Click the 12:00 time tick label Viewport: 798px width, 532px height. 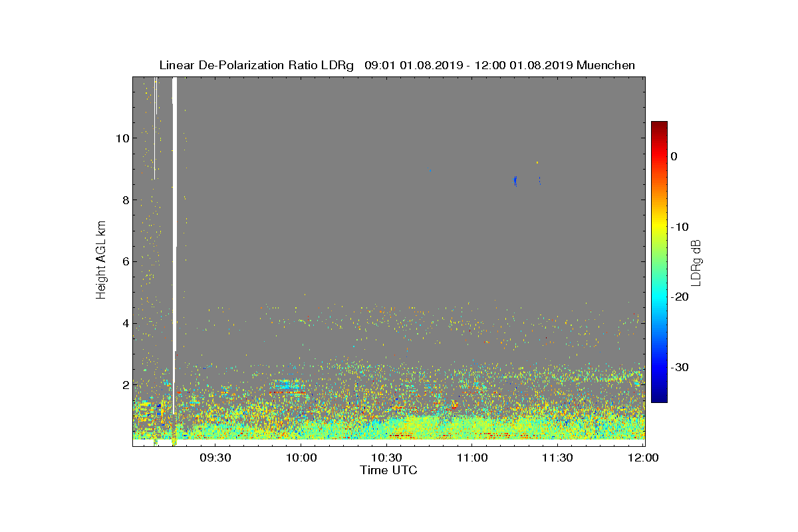643,458
